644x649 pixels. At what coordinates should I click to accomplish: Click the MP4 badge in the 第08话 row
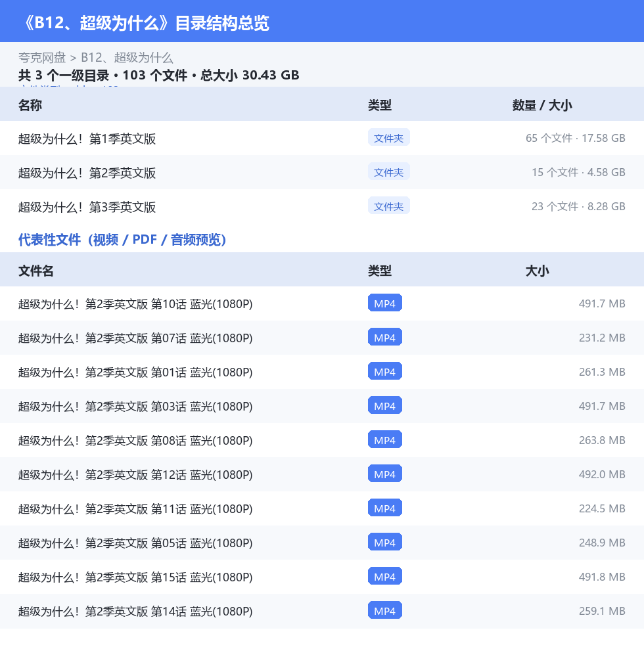[384, 440]
